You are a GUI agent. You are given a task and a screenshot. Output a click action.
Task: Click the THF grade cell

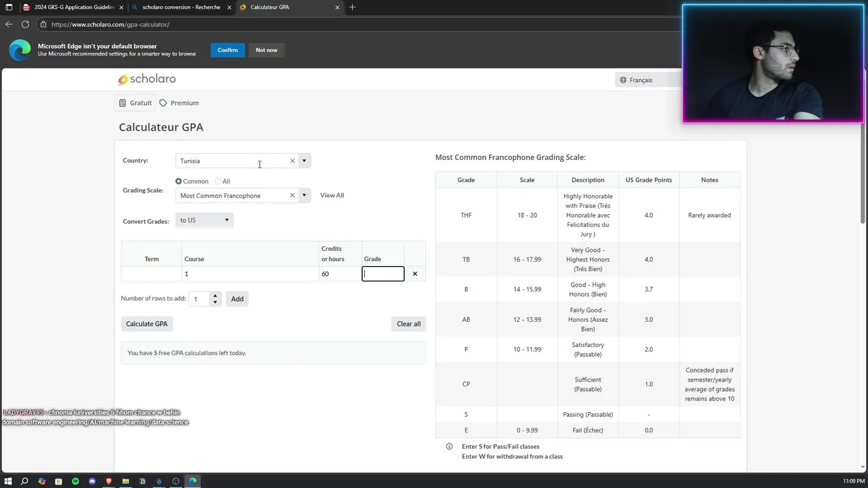point(466,215)
